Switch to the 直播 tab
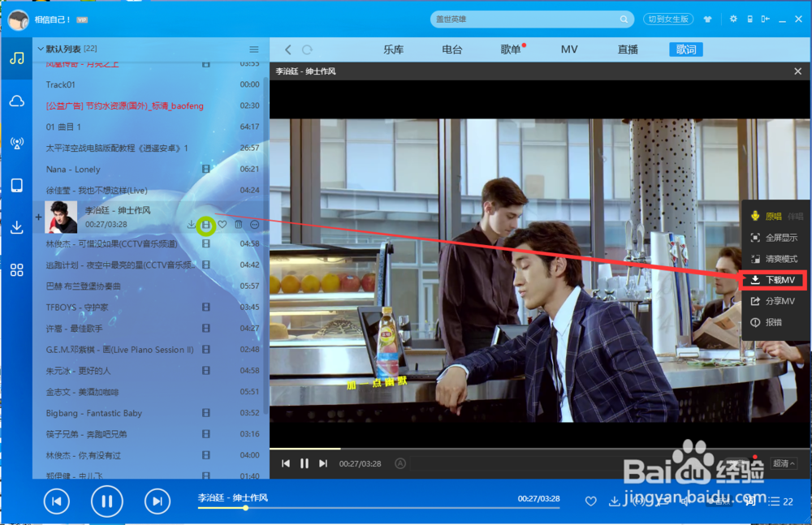Image resolution: width=812 pixels, height=525 pixels. click(628, 49)
